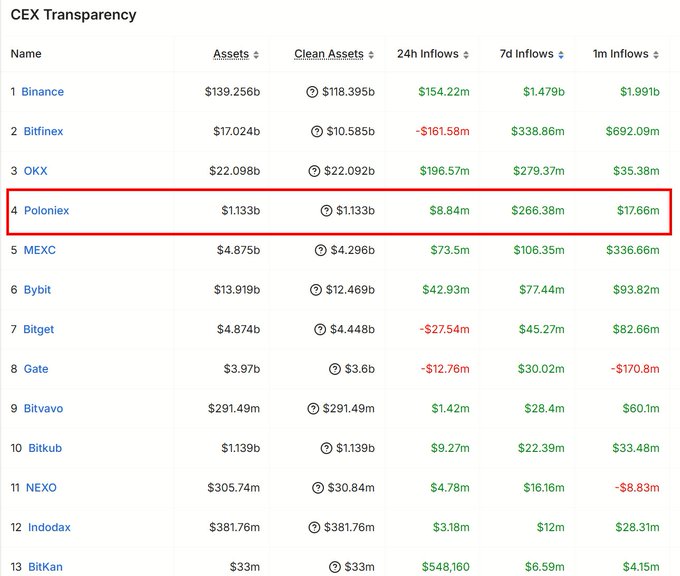This screenshot has height=576, width=680.
Task: Click help icon beside Bitfinex clean assets
Action: [x=317, y=131]
